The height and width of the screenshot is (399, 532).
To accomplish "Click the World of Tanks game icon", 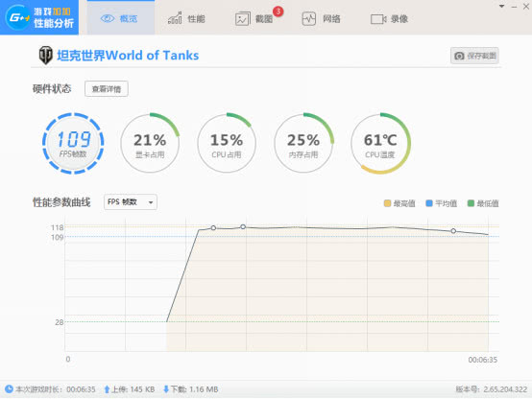I will (x=45, y=56).
